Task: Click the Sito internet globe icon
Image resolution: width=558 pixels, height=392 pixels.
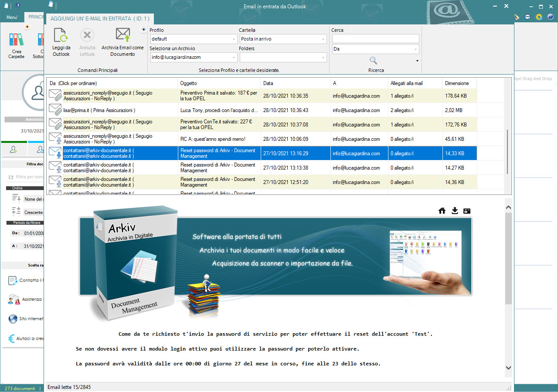Action: (x=13, y=319)
